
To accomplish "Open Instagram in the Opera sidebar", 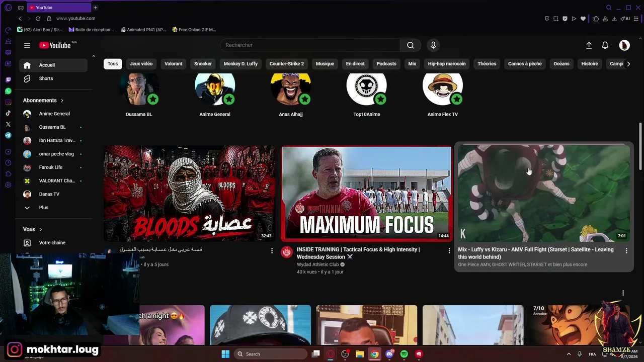I will [x=8, y=102].
